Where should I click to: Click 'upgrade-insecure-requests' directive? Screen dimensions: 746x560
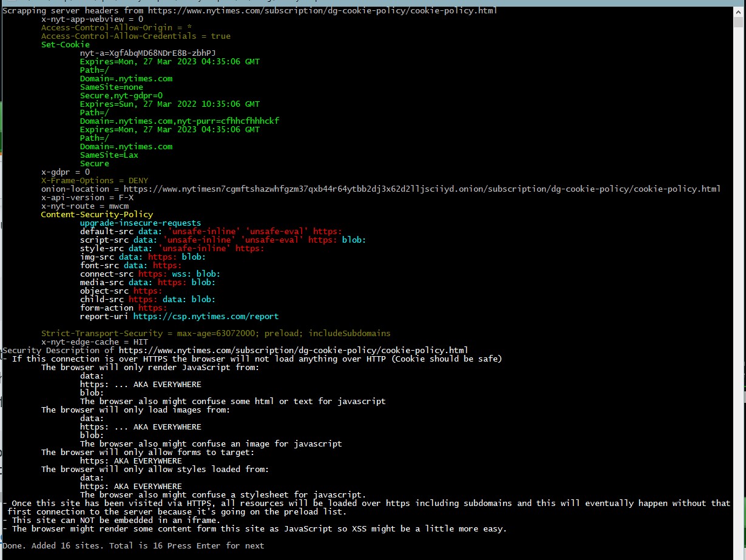pyautogui.click(x=141, y=223)
